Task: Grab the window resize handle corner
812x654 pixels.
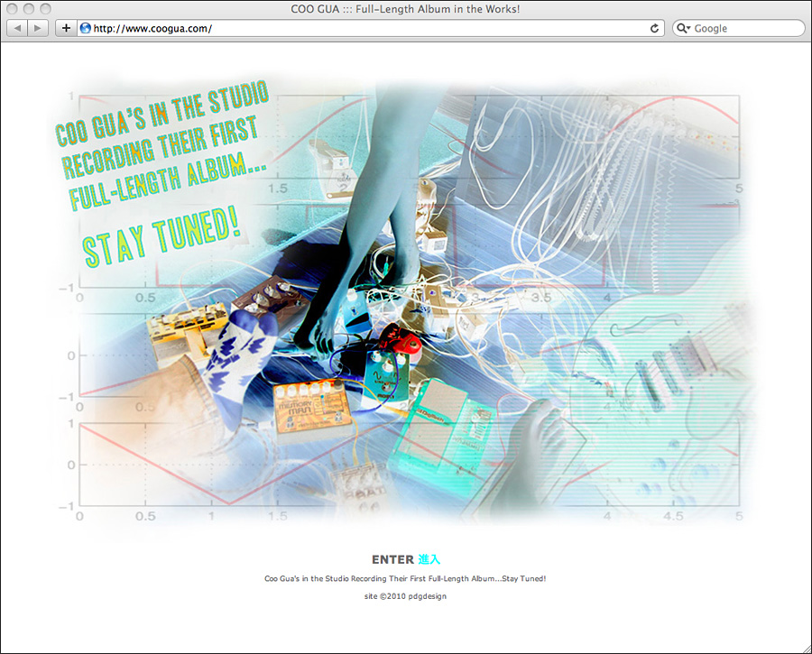Action: tap(806, 648)
